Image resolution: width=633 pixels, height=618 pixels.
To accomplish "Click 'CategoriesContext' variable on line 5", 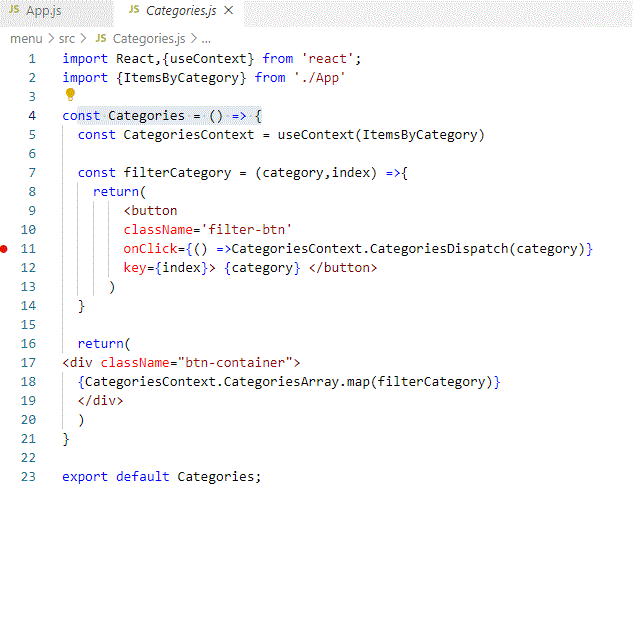I will coord(189,135).
